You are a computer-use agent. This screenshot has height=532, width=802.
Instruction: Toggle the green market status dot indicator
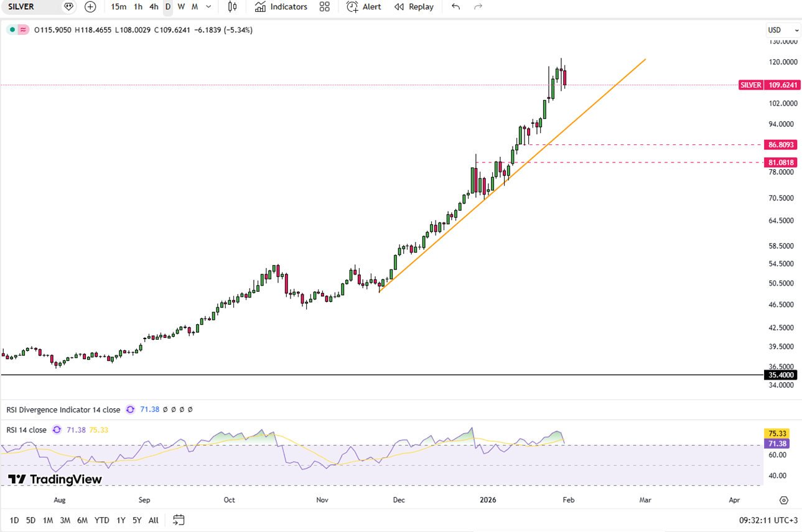click(12, 30)
